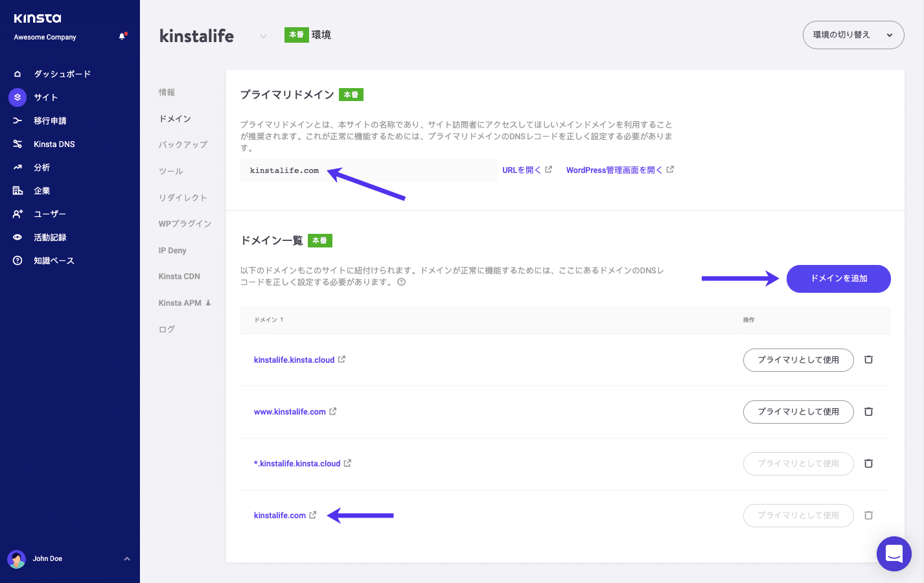Click the help icon next to ドメイン一覧 description

(x=402, y=282)
